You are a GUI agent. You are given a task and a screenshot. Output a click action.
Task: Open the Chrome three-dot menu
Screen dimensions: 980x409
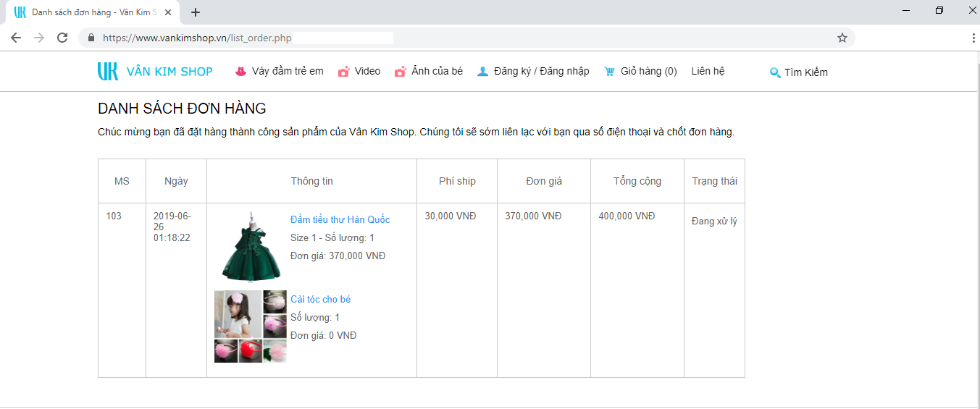tap(973, 38)
